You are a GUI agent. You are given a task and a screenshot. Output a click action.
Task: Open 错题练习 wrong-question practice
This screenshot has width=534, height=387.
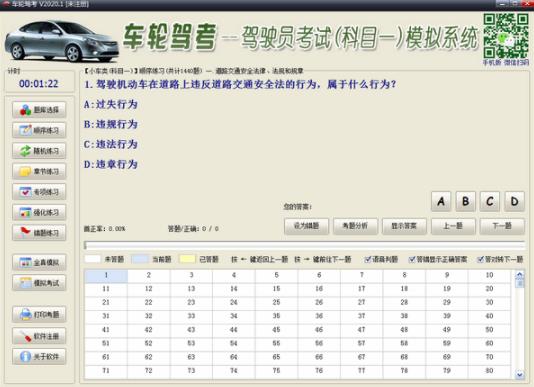click(39, 233)
